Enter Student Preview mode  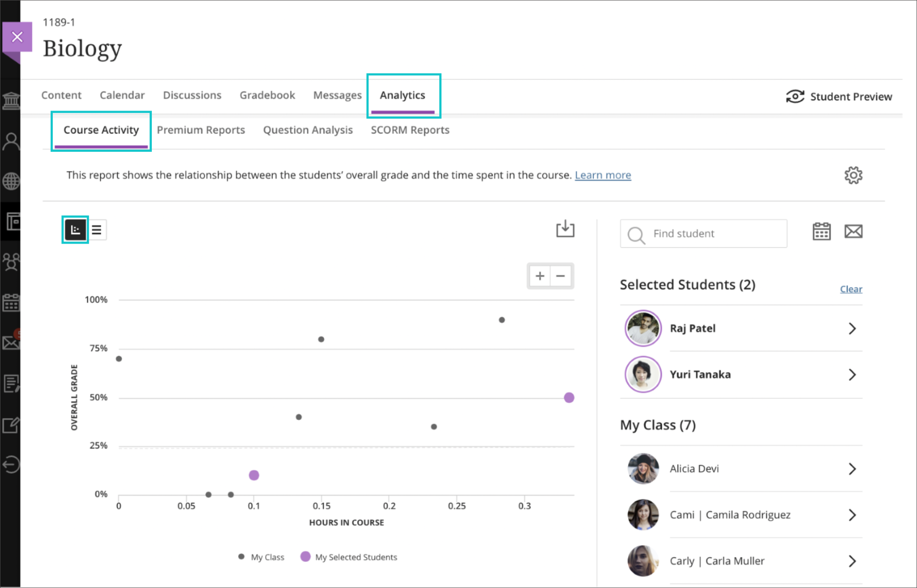pyautogui.click(x=840, y=96)
